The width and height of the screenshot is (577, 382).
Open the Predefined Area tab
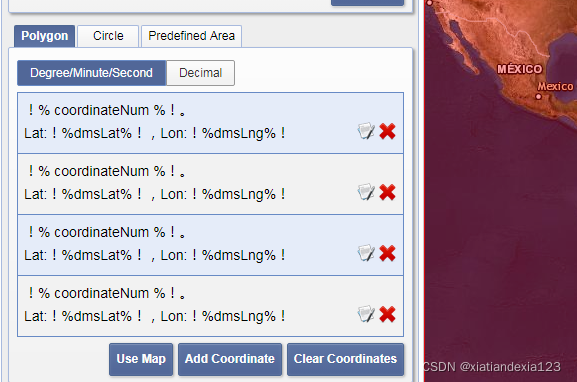pyautogui.click(x=191, y=36)
